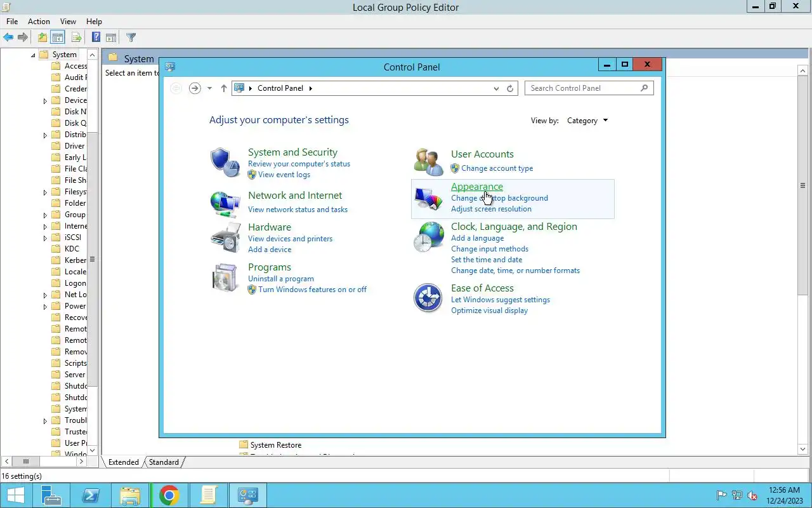Screen dimensions: 812x508
Task: Expand the Distrib folder tree node
Action: [x=45, y=135]
